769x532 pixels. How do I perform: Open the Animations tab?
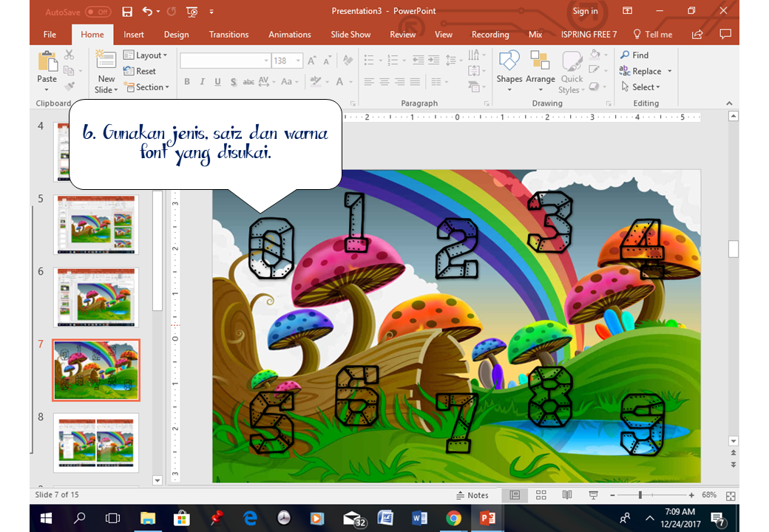[289, 34]
